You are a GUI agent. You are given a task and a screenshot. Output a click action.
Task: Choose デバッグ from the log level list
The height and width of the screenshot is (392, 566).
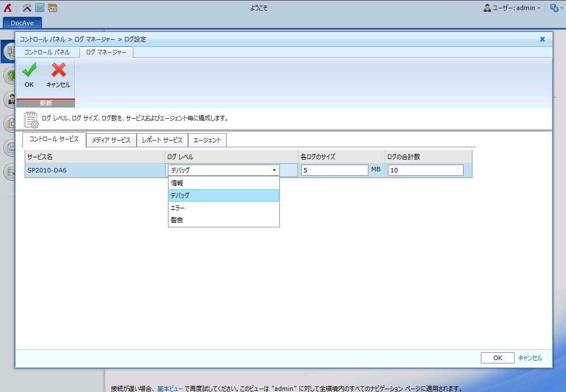coord(224,195)
